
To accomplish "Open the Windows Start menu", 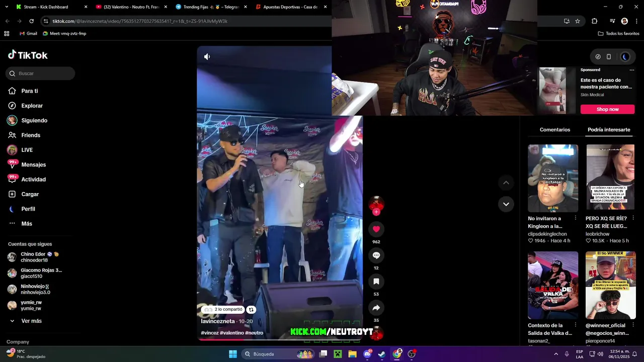I will [233, 354].
